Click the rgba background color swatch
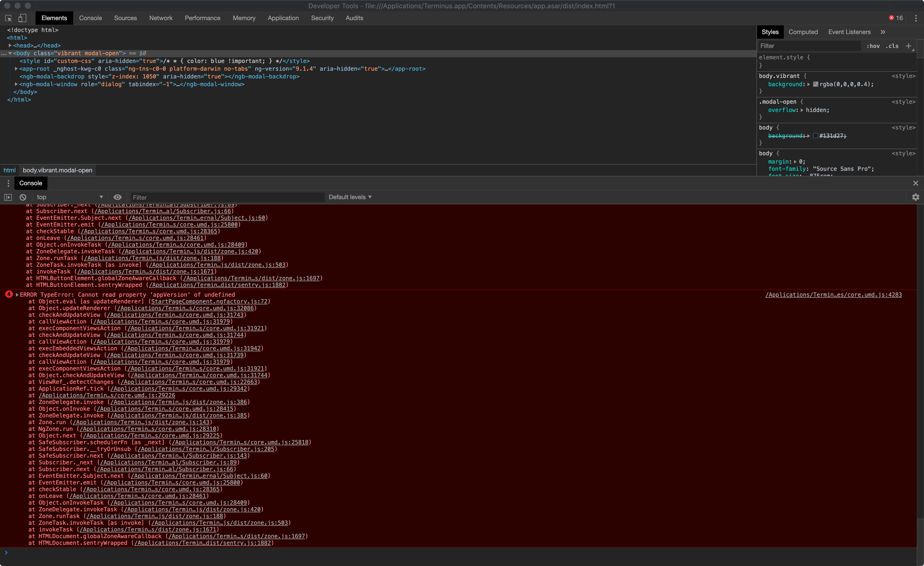 pyautogui.click(x=816, y=84)
